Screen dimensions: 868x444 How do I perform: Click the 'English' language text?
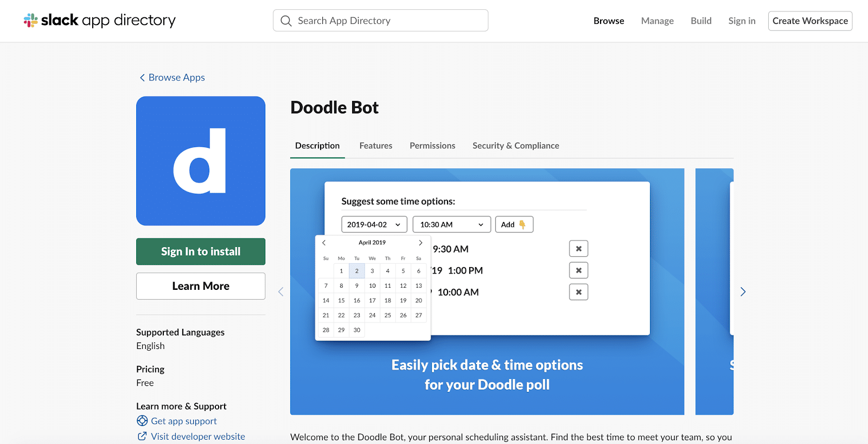(150, 346)
